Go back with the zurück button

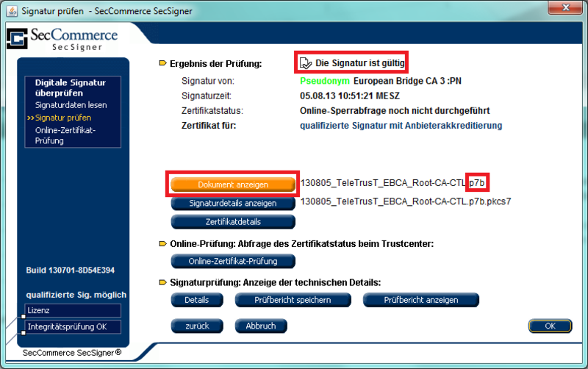click(197, 326)
